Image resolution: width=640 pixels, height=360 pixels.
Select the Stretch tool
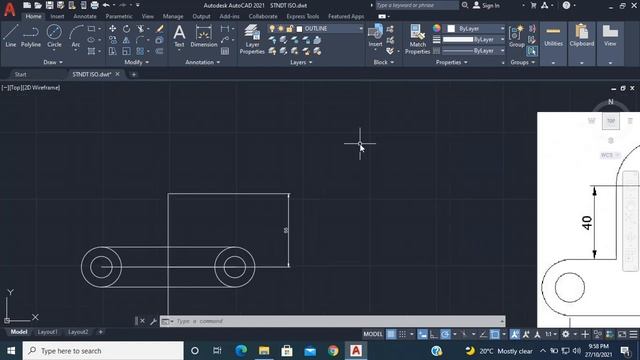coord(112,51)
